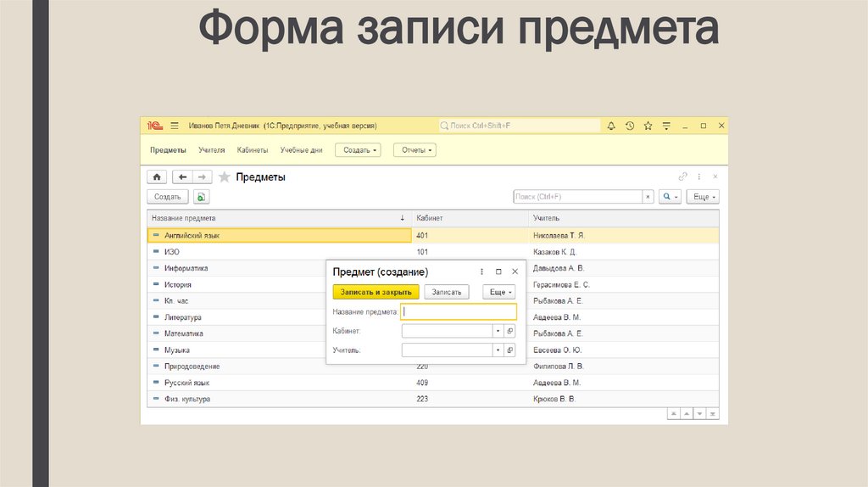Select the Кл. час row

pos(237,301)
